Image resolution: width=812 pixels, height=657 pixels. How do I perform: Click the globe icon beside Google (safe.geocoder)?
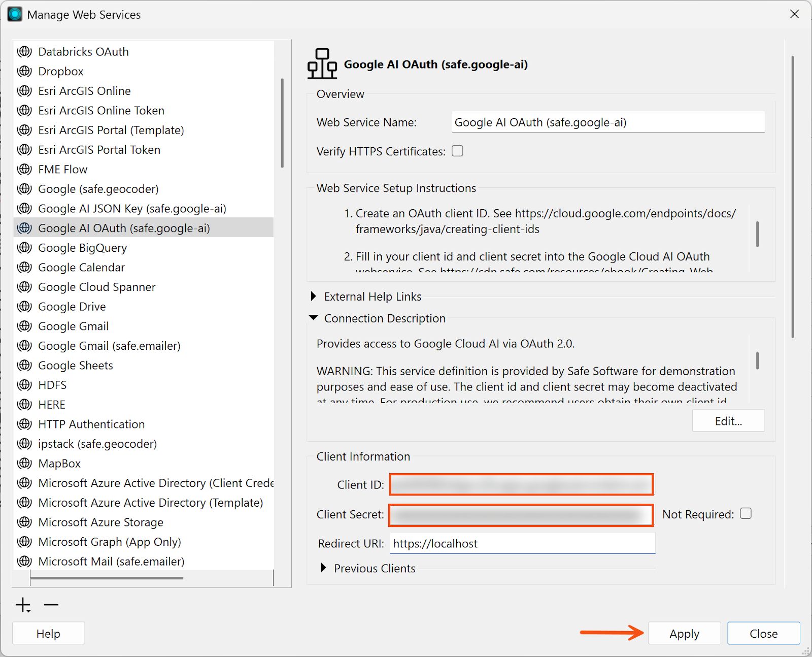tap(24, 189)
